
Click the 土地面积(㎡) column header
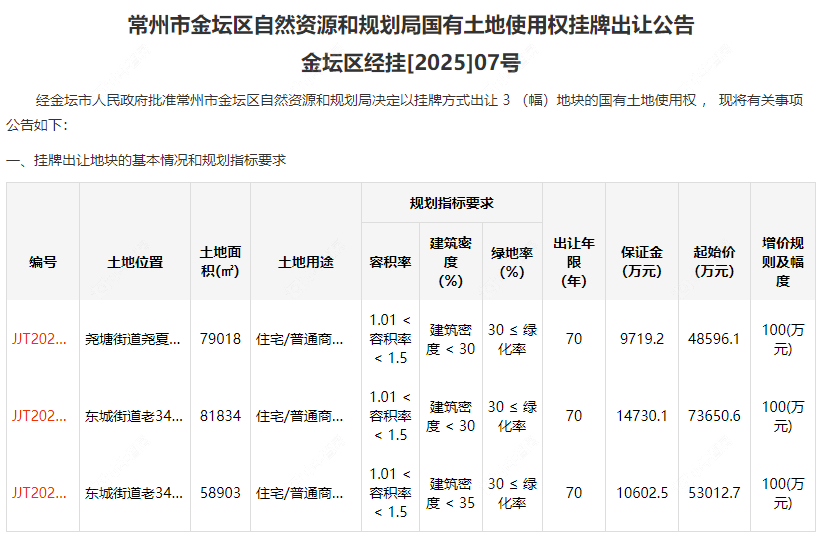220,262
